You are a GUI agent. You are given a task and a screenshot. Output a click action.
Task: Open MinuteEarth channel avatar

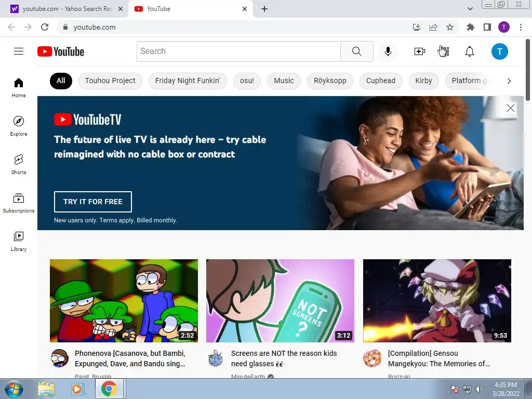coord(216,358)
